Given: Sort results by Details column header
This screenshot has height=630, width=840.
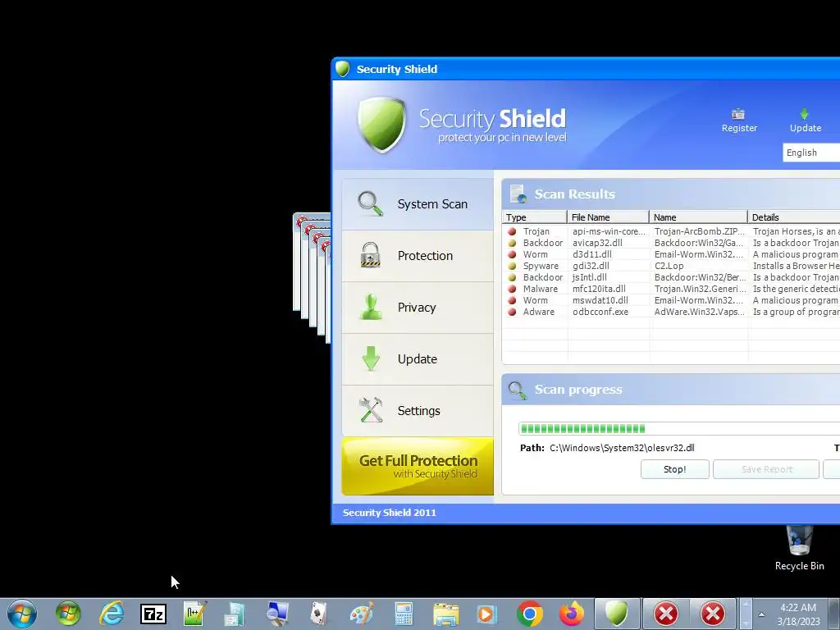Looking at the screenshot, I should point(794,217).
